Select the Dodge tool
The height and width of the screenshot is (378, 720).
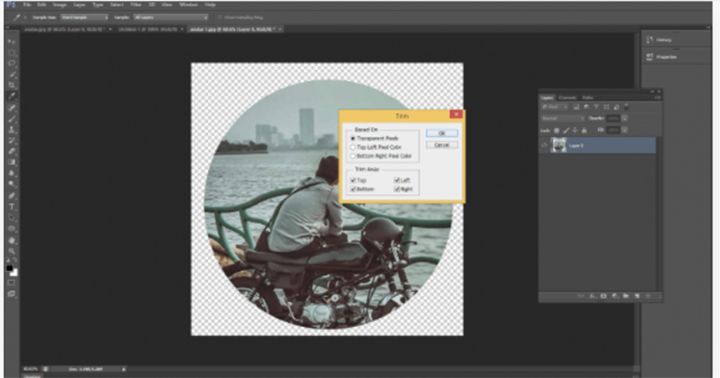11,184
